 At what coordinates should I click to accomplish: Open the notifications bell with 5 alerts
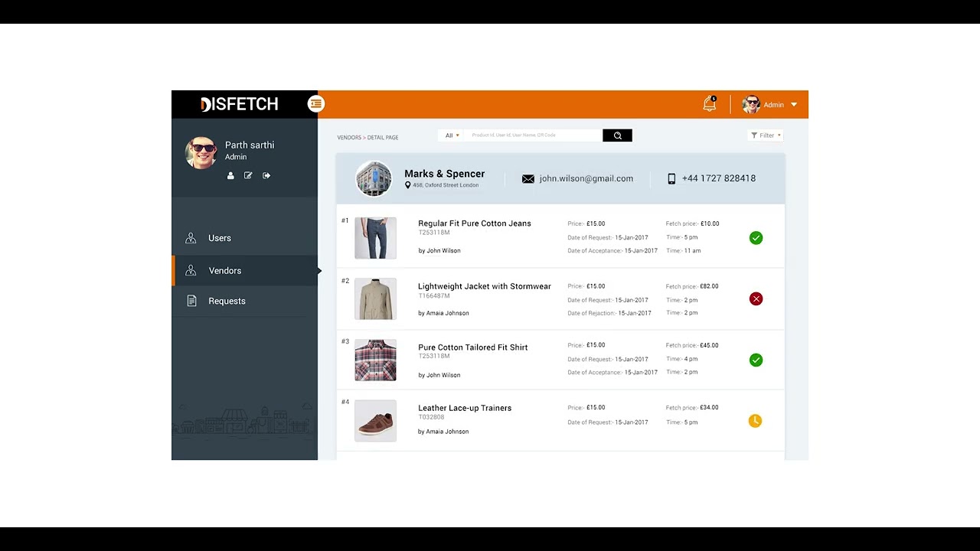[708, 104]
